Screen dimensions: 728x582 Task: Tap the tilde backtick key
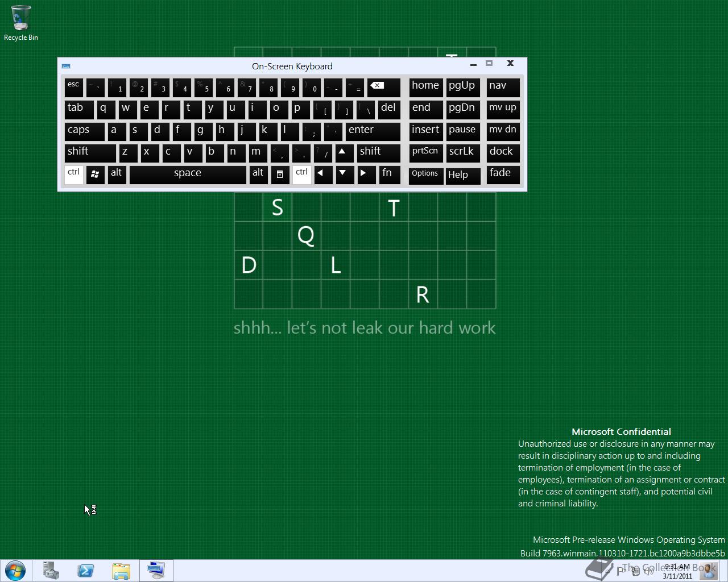coord(96,88)
